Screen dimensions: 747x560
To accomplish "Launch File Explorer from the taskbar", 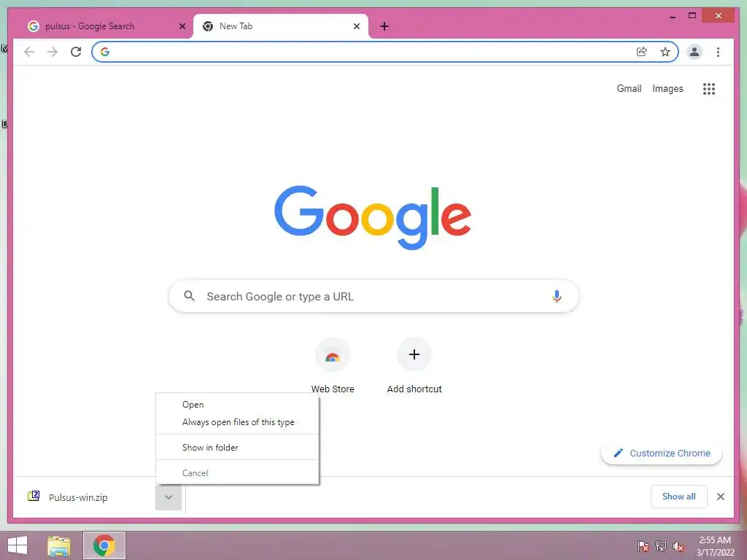I will (59, 545).
